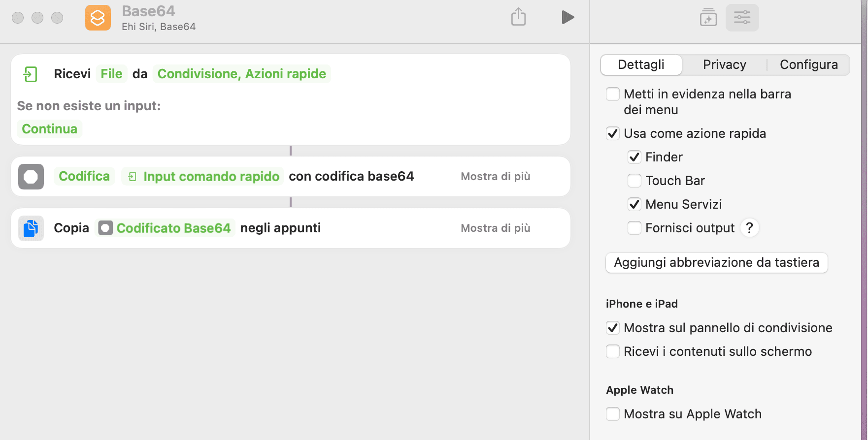
Task: Click the orange Shortcuts app icon
Action: (98, 18)
